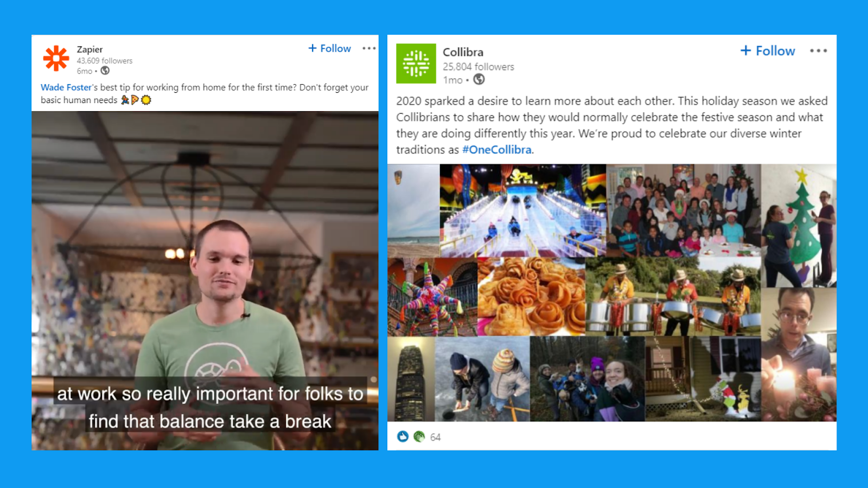Open the Wade Foster profile link
This screenshot has height=488, width=868.
pos(66,87)
